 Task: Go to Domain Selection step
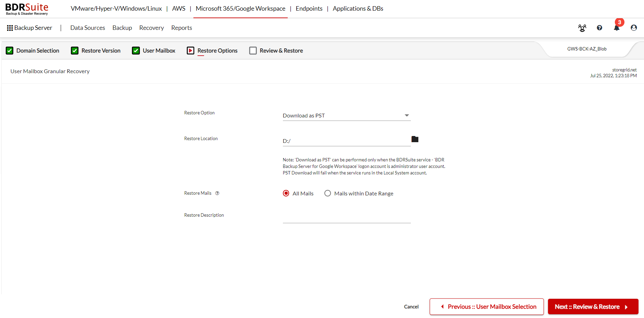coord(38,51)
